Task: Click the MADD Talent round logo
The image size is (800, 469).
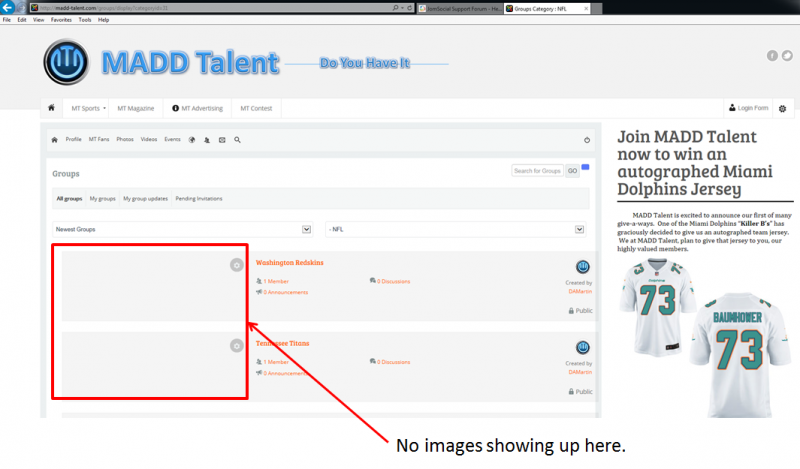Action: tap(66, 62)
